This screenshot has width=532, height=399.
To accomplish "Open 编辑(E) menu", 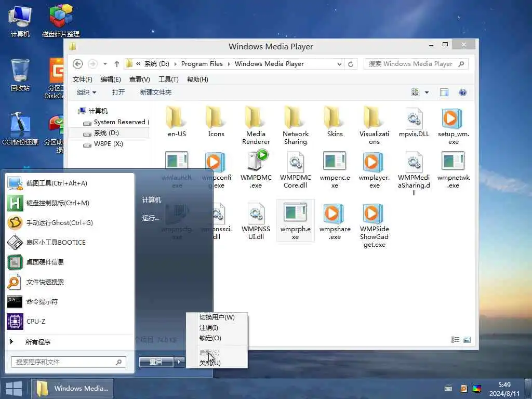I will pyautogui.click(x=111, y=79).
